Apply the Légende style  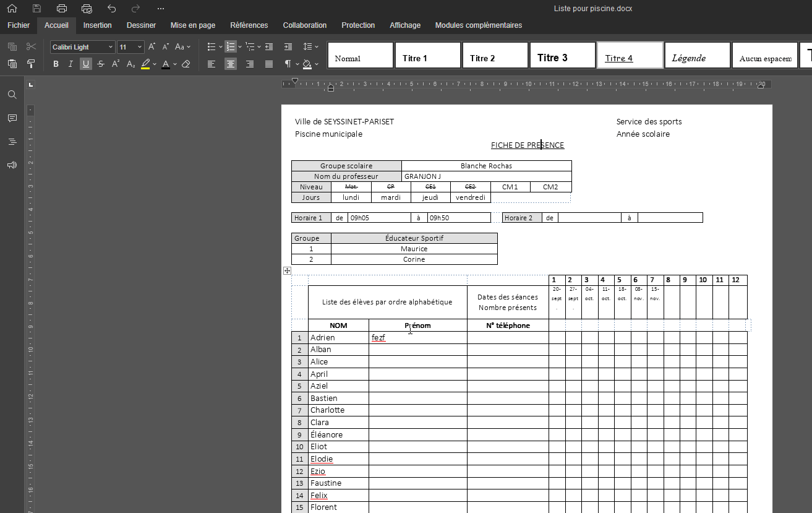pyautogui.click(x=698, y=55)
